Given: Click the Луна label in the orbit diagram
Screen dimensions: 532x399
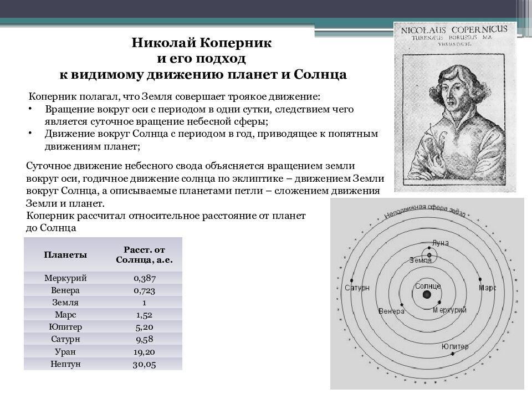Looking at the screenshot, I should [x=439, y=243].
